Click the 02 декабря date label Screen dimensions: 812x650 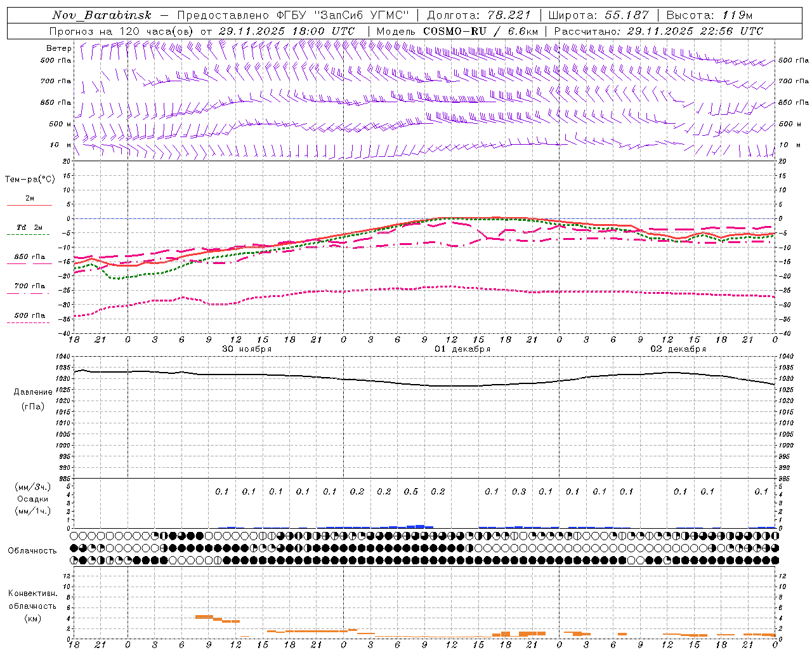pos(678,349)
